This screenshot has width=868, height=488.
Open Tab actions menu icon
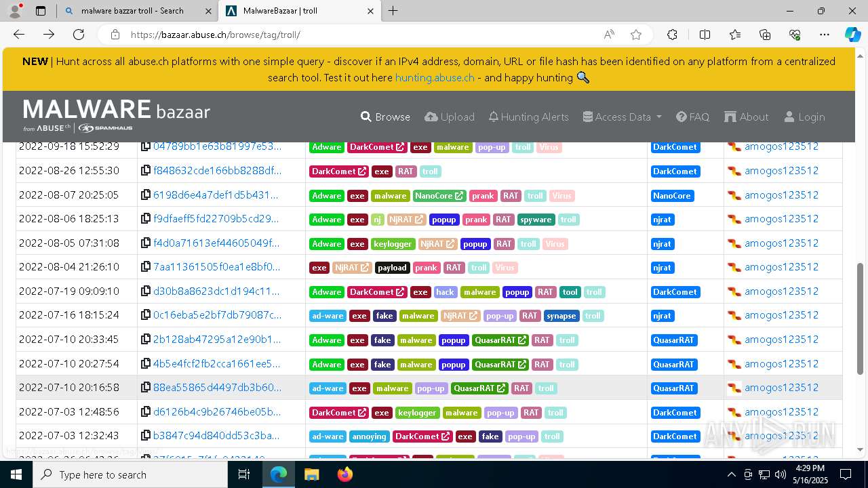click(x=41, y=11)
